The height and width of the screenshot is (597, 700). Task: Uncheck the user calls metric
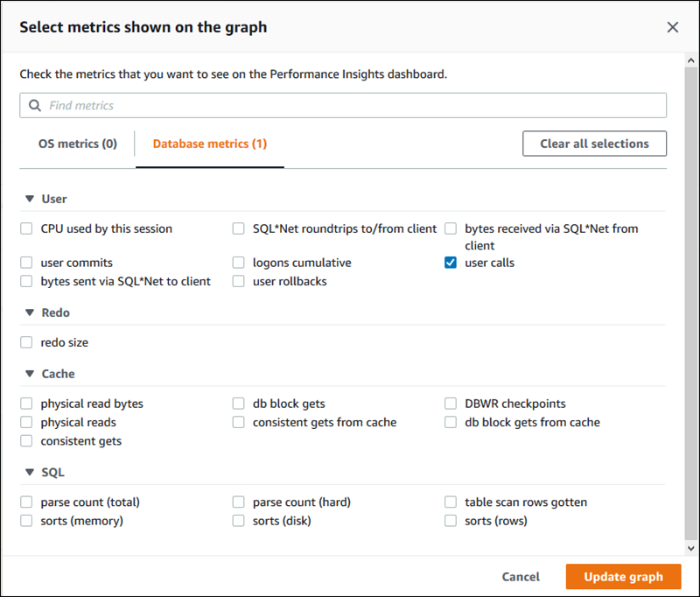point(450,262)
